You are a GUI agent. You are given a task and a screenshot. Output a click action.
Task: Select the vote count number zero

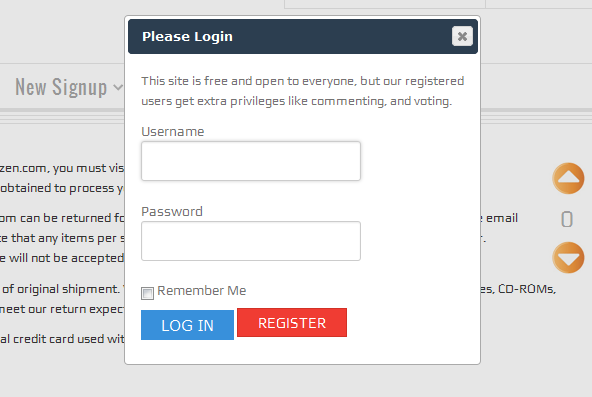(x=567, y=219)
